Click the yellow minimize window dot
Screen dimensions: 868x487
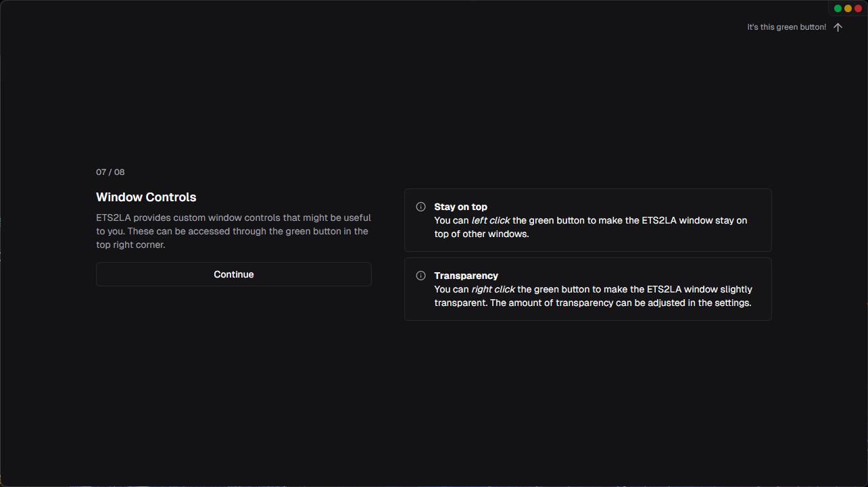[x=848, y=8]
